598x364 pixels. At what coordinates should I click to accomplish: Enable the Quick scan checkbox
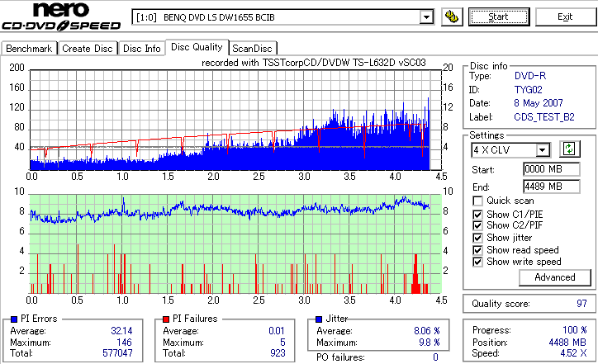coord(477,201)
